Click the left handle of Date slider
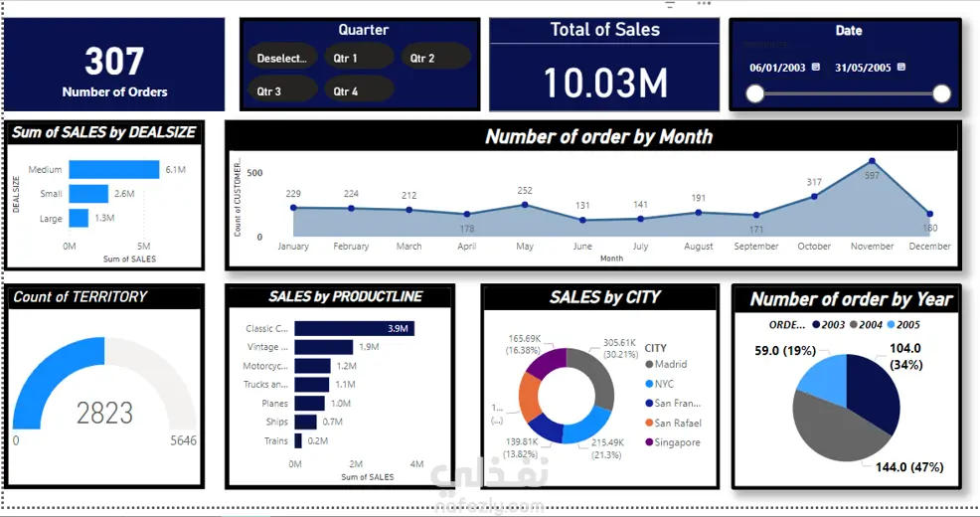Screen dimensions: 980x517 click(755, 93)
